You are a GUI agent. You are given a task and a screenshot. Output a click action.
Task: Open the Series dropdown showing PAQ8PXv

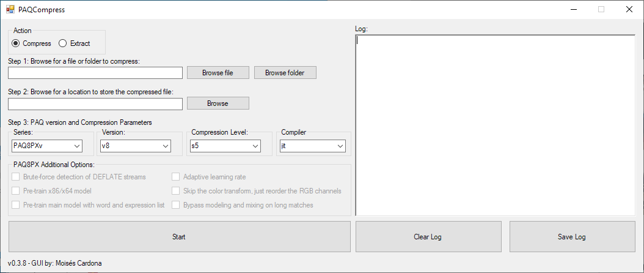pyautogui.click(x=47, y=146)
